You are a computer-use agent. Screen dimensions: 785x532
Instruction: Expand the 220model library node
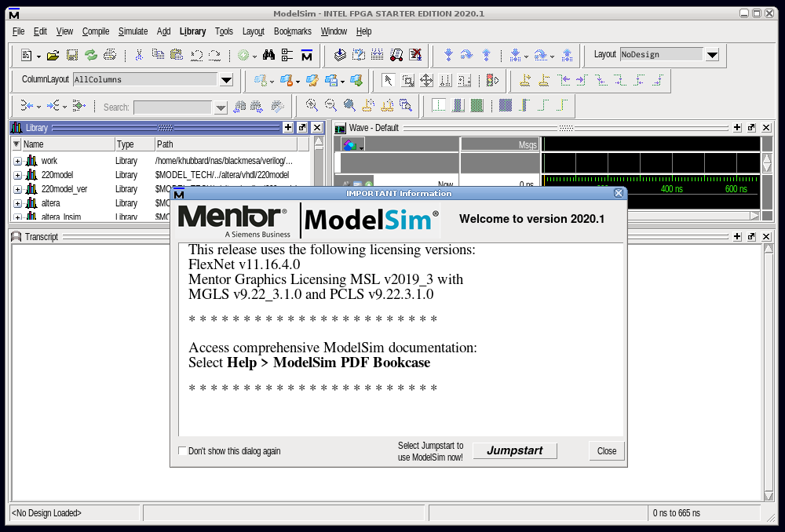[17, 175]
